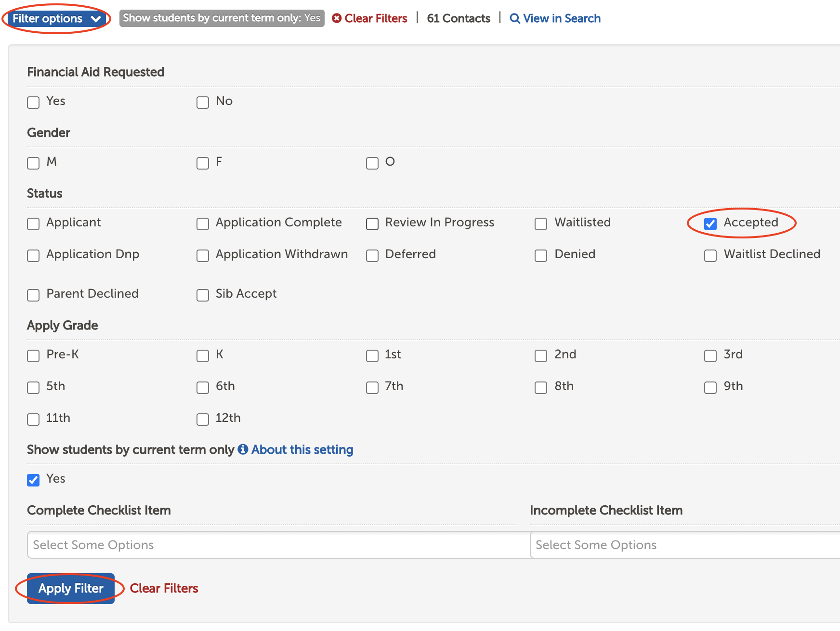Select 3rd apply grade checkbox

coord(710,355)
